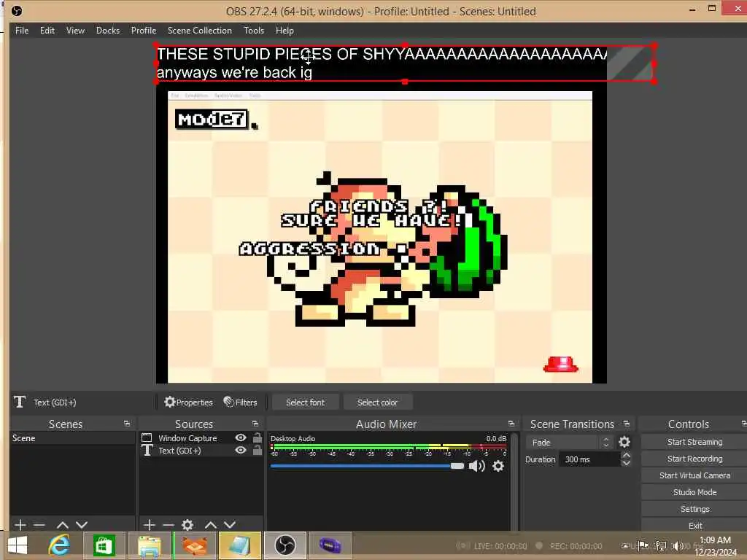The image size is (747, 560).
Task: Pop out the Scenes dock
Action: tap(127, 424)
